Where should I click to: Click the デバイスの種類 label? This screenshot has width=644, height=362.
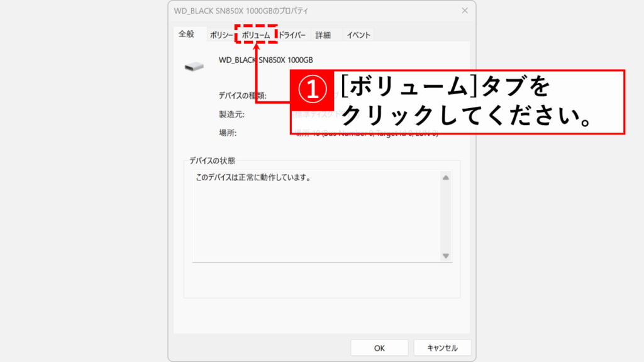pyautogui.click(x=242, y=96)
